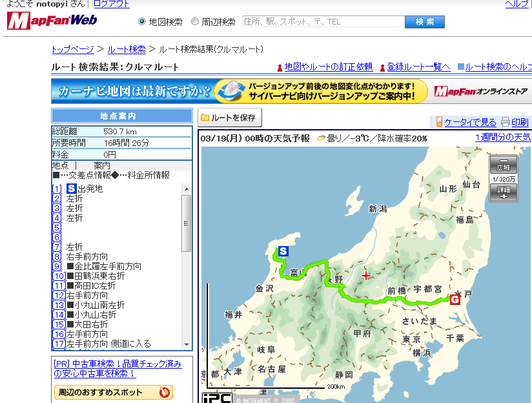Open the ルート検索 breadcrumb link
The width and height of the screenshot is (532, 403).
tap(127, 49)
